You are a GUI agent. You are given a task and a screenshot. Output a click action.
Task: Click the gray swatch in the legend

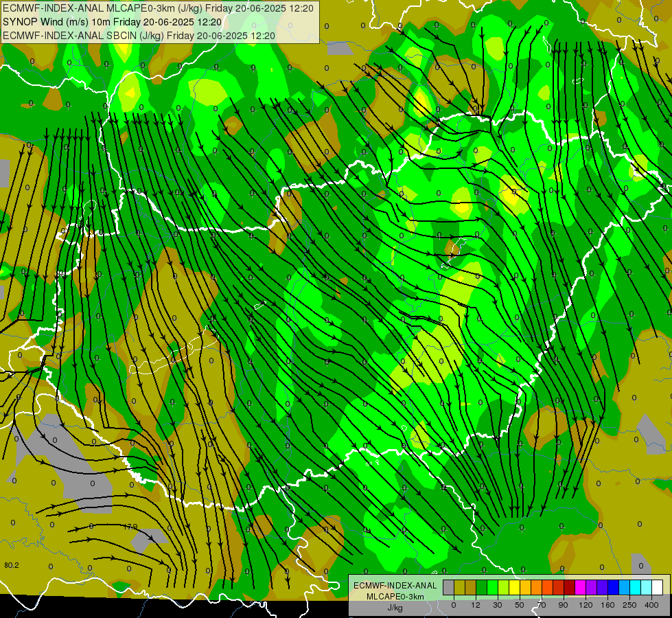click(449, 587)
